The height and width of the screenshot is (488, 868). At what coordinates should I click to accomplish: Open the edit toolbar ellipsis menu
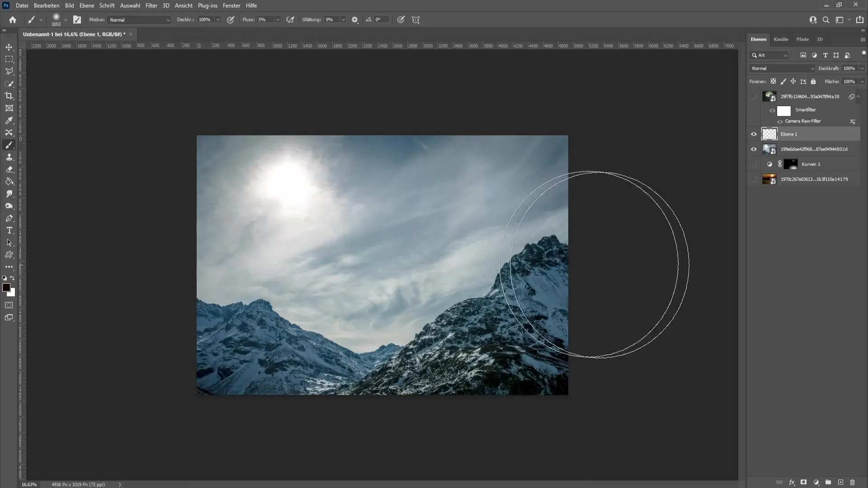(9, 267)
